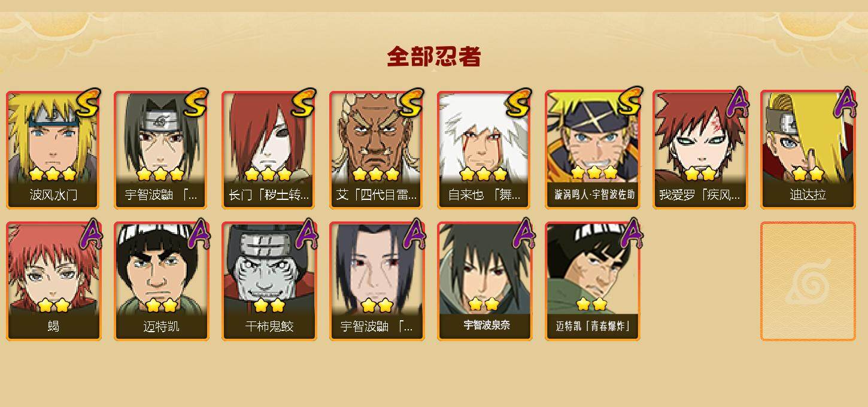
Task: Click the 全部忍者 heading
Action: coord(434,57)
